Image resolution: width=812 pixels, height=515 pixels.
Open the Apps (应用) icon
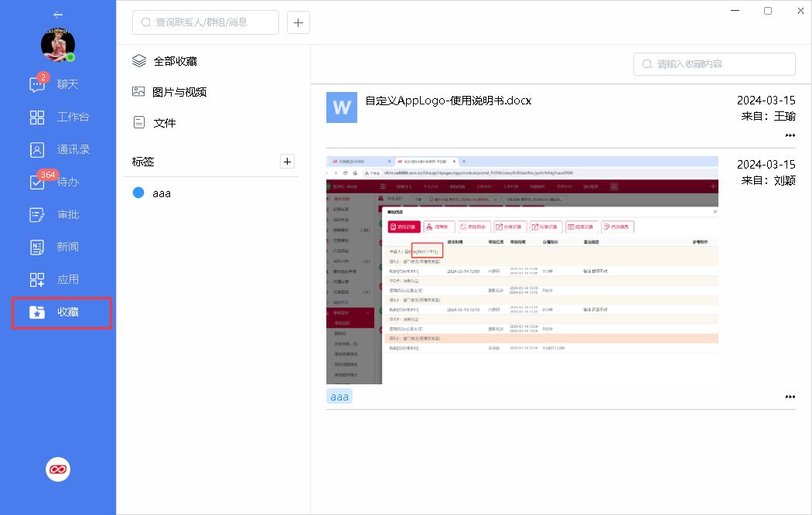point(37,280)
